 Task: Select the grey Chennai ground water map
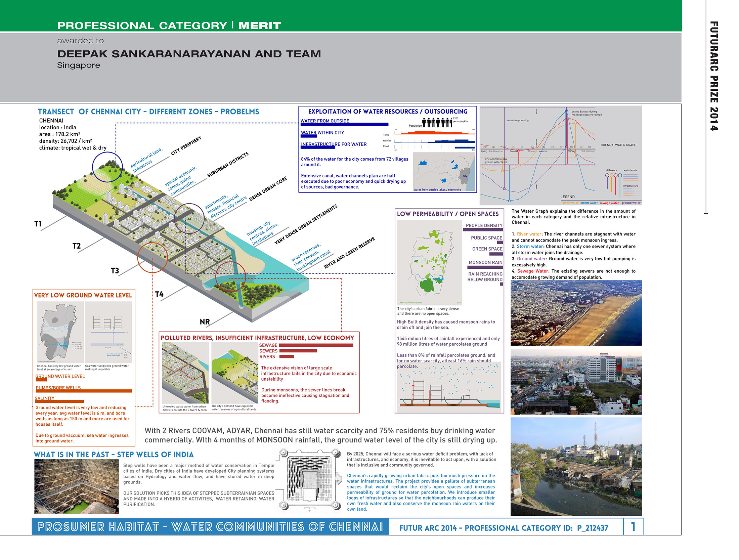(x=60, y=332)
